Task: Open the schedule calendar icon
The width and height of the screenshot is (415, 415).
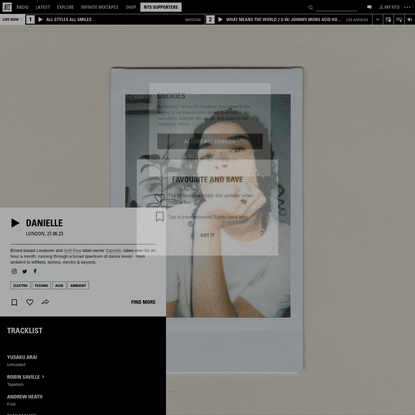Action: (x=388, y=20)
